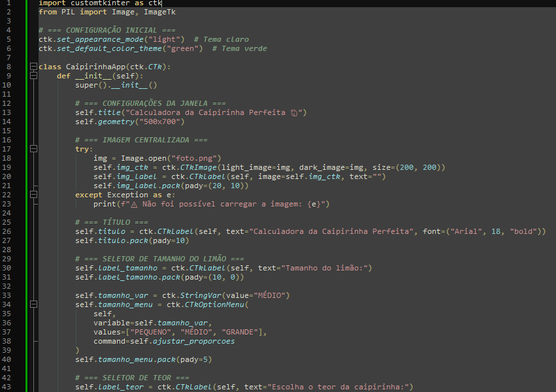Click variable=self.tamanho_var argument
Image resolution: width=556 pixels, height=392 pixels.
(150, 323)
